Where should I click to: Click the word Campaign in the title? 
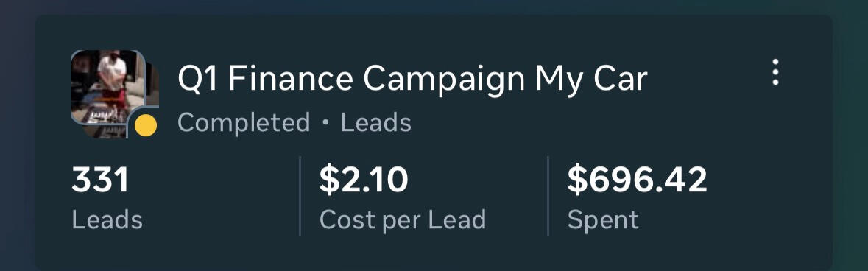point(444,80)
